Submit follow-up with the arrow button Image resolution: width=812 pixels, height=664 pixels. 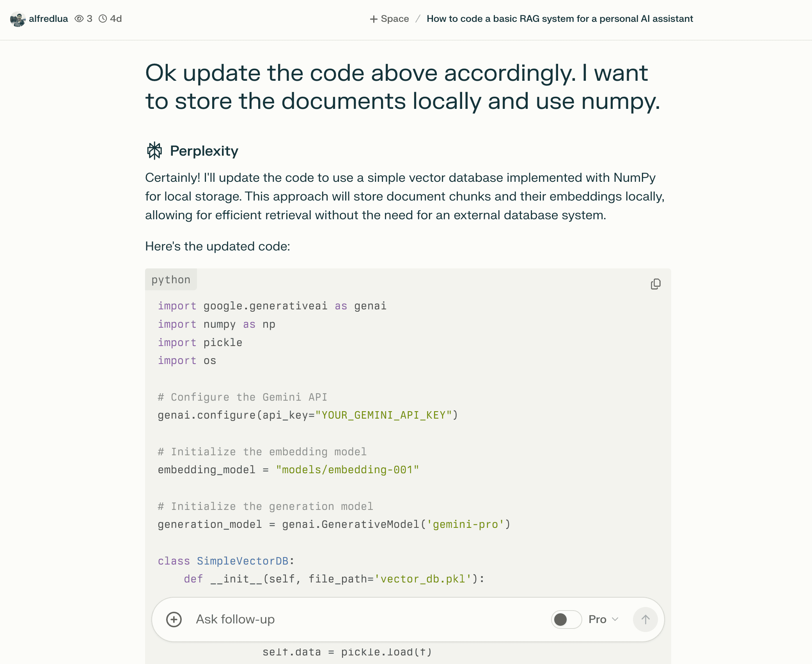(645, 620)
